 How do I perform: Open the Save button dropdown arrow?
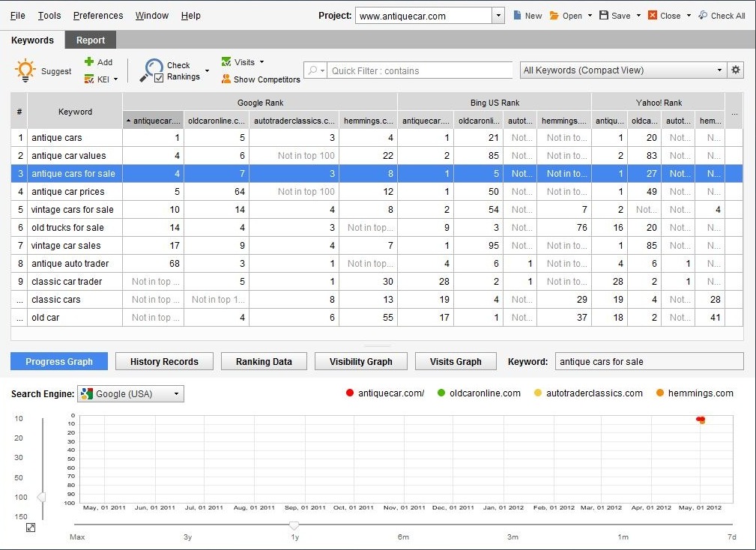[639, 16]
